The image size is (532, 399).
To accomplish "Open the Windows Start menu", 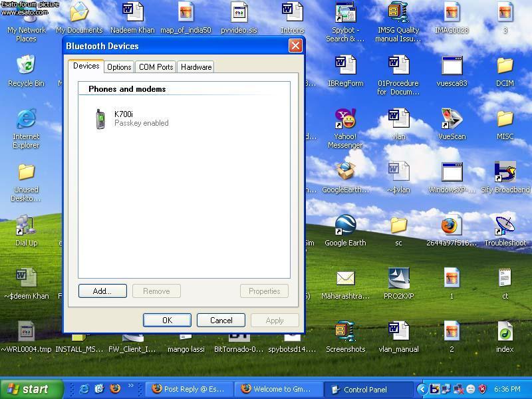I will (x=32, y=389).
